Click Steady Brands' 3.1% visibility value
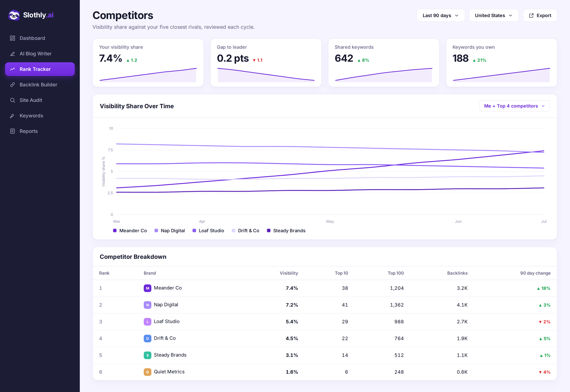 (292, 356)
